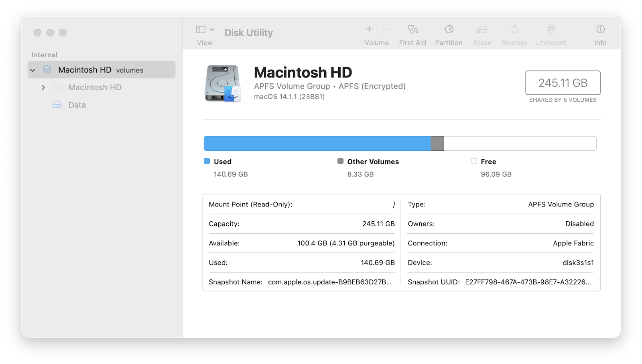
Task: Expand the Macintosh HD snapshots list
Action: coord(43,87)
